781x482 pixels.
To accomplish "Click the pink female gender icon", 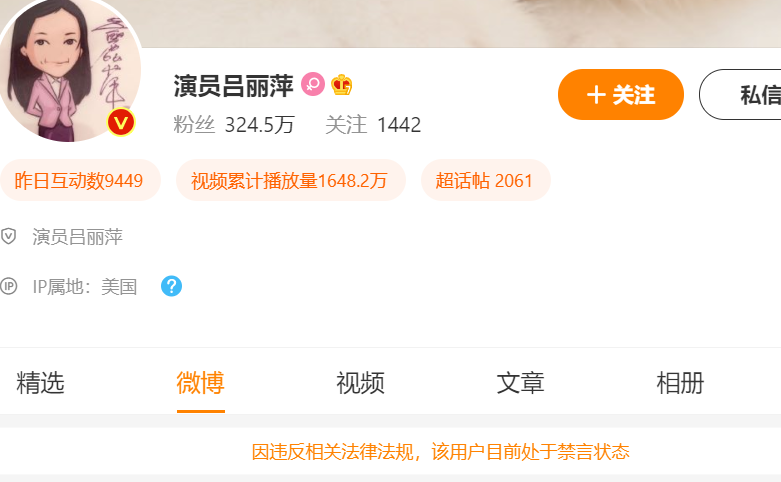I will [313, 84].
